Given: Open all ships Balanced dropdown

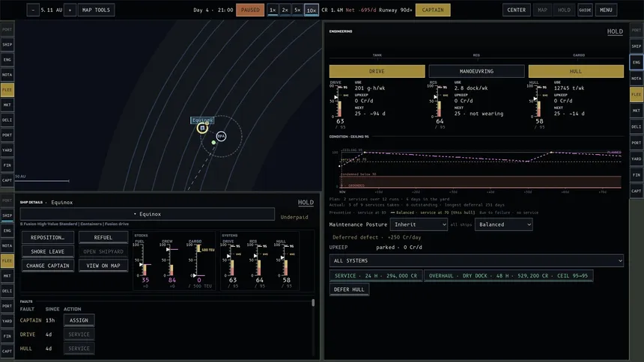Looking at the screenshot, I should click(x=503, y=224).
